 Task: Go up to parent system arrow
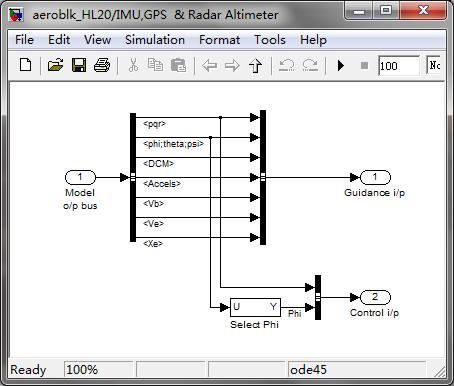(x=255, y=65)
